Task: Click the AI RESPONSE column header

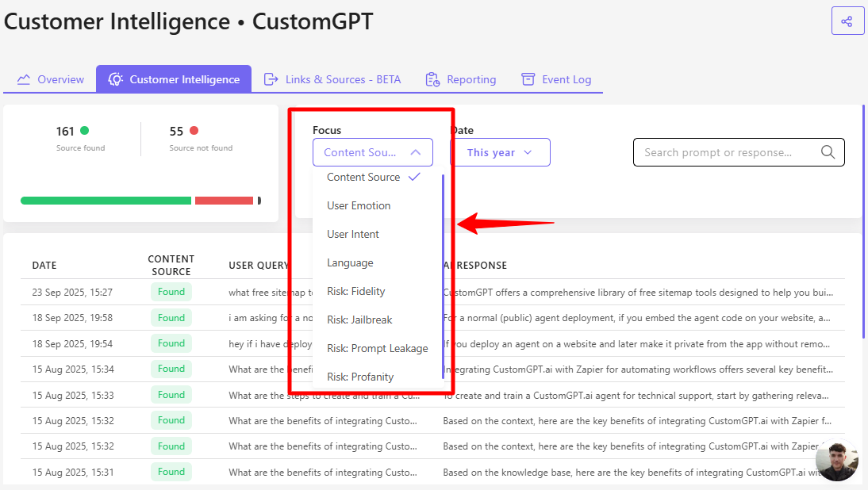Action: click(x=475, y=266)
